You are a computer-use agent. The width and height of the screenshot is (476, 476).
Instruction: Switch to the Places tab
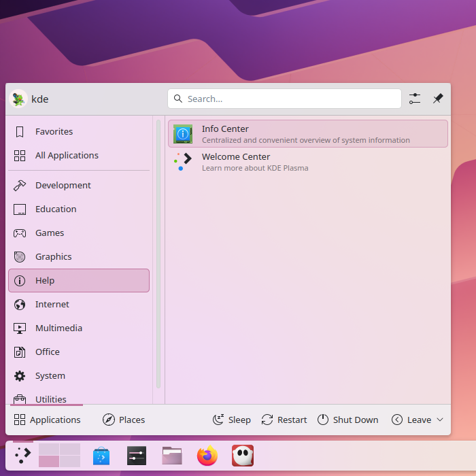(124, 420)
